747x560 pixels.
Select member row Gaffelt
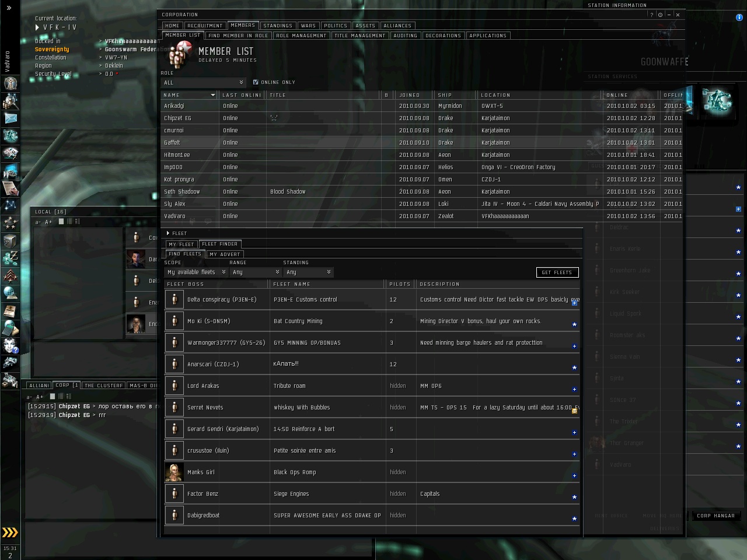421,142
